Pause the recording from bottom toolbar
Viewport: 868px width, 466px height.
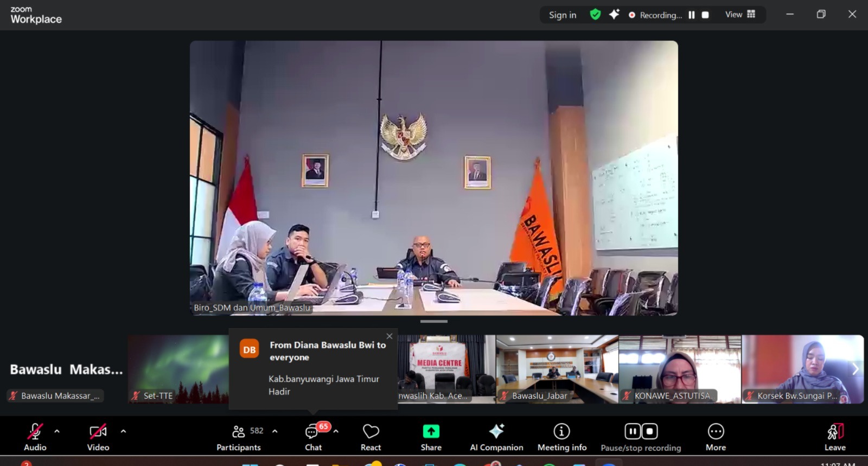[x=633, y=431]
